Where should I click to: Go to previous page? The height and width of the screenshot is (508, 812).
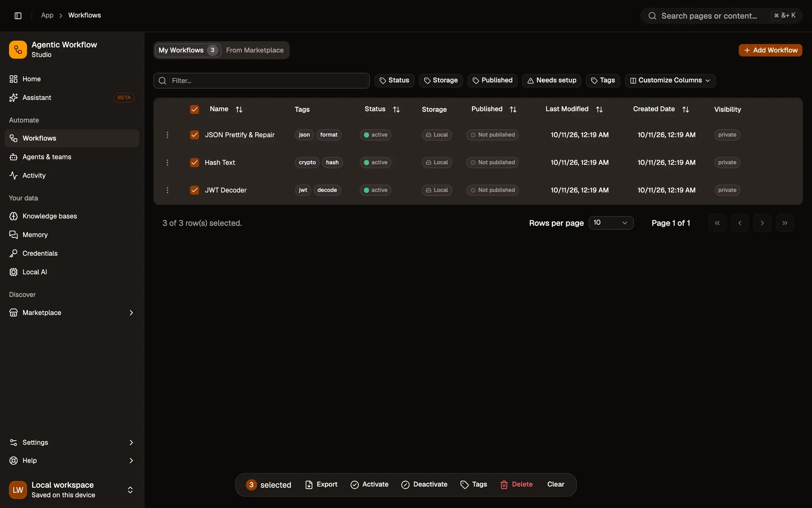(740, 223)
